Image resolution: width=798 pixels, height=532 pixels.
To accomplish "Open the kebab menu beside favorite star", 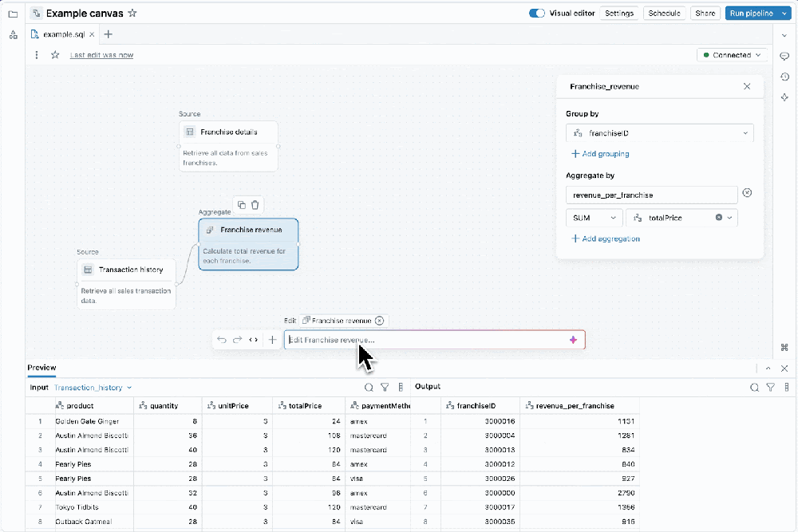I will click(36, 55).
